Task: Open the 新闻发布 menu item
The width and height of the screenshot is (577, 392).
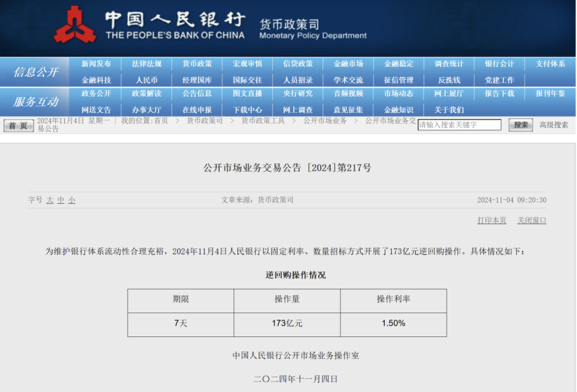Action: coord(96,64)
